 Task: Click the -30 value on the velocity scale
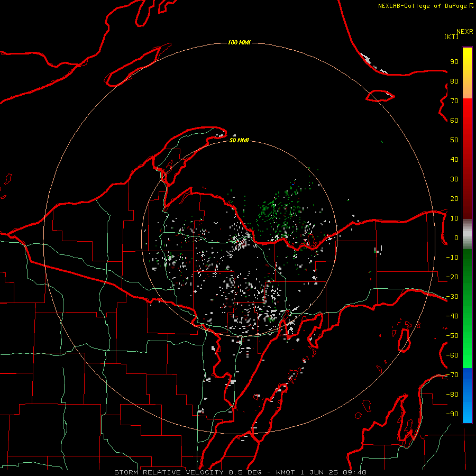pos(452,297)
